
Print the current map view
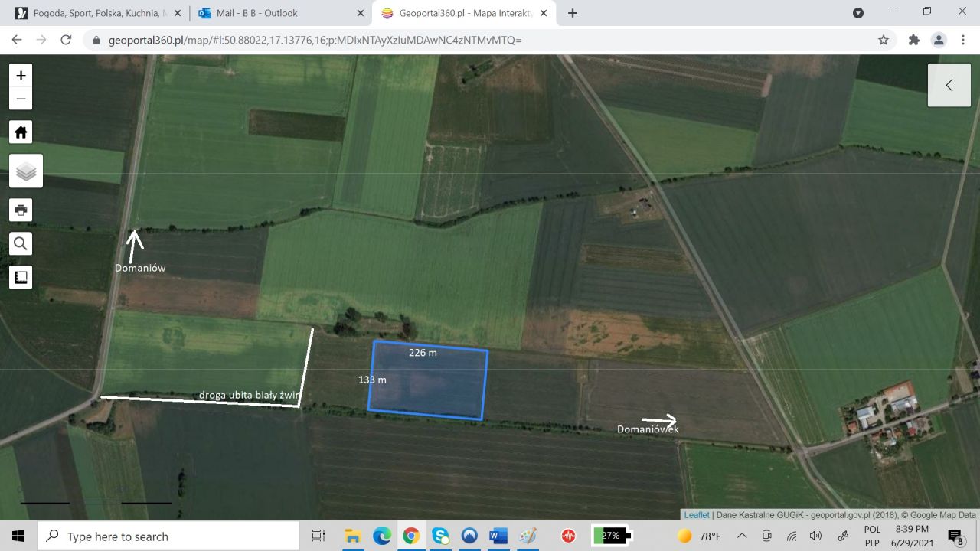pyautogui.click(x=21, y=210)
